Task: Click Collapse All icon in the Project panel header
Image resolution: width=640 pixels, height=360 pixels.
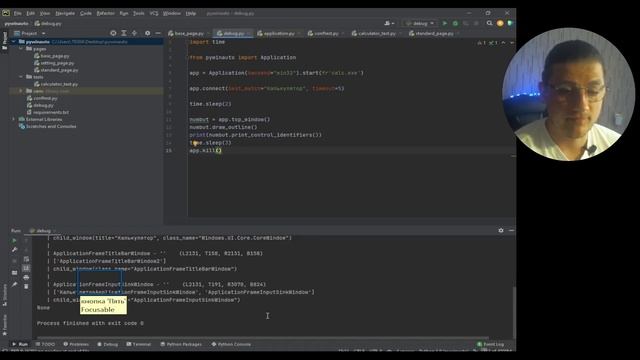Action: pos(134,33)
